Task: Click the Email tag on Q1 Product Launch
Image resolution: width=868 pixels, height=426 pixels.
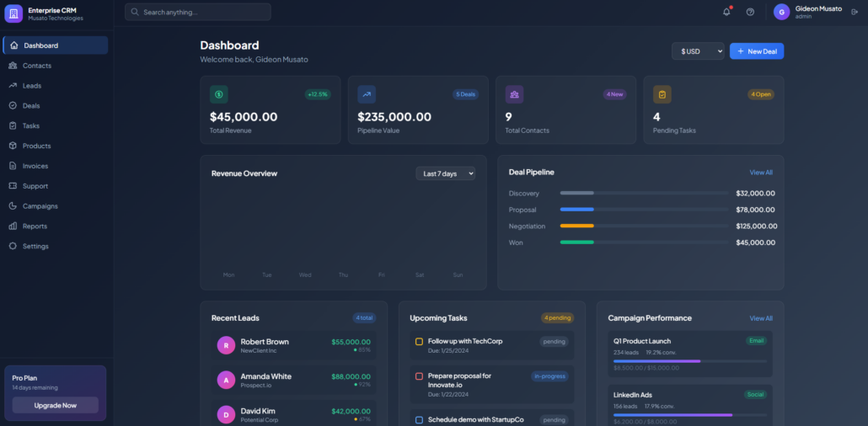Action: pyautogui.click(x=756, y=341)
